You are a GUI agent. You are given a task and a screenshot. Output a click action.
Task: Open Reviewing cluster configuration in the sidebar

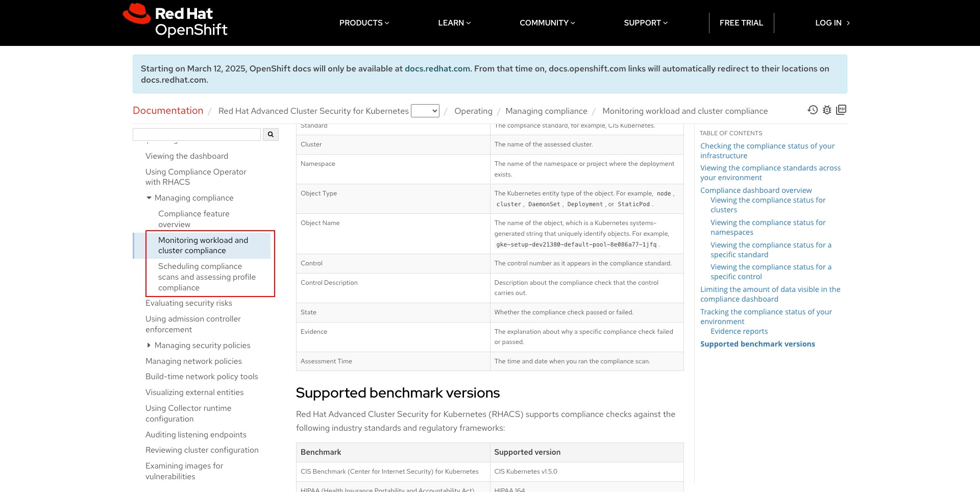[202, 450]
